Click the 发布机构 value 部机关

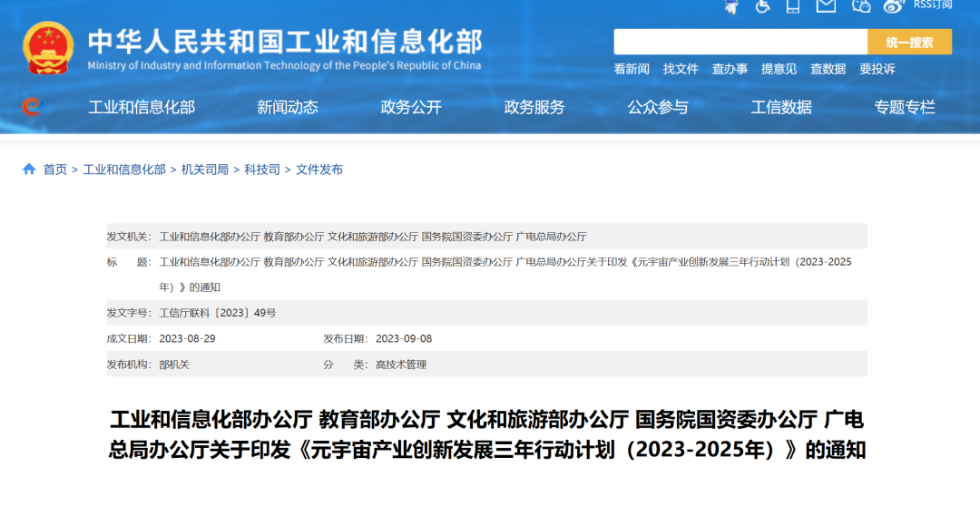pyautogui.click(x=174, y=365)
